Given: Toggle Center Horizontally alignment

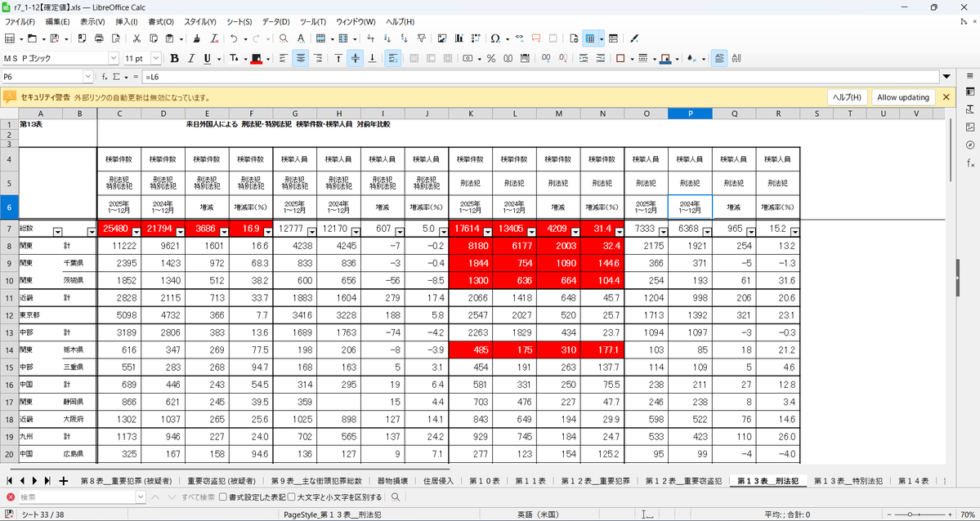Looking at the screenshot, I should click(x=301, y=58).
